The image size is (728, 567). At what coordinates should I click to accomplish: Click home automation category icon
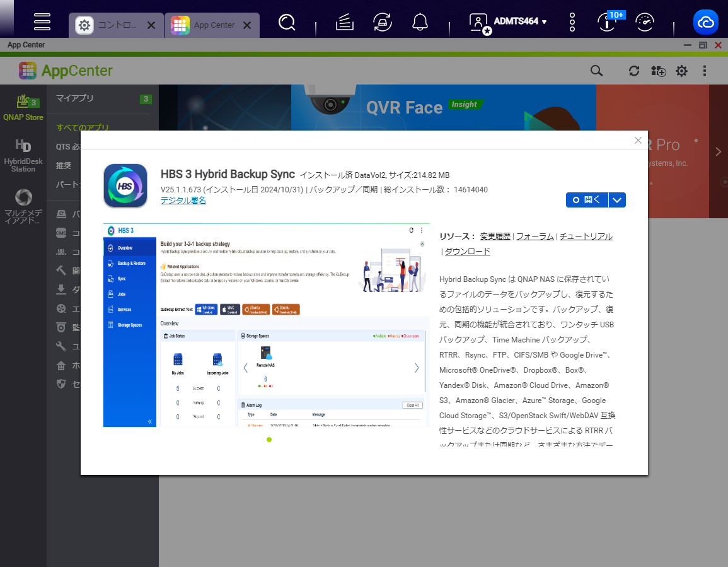click(x=61, y=366)
